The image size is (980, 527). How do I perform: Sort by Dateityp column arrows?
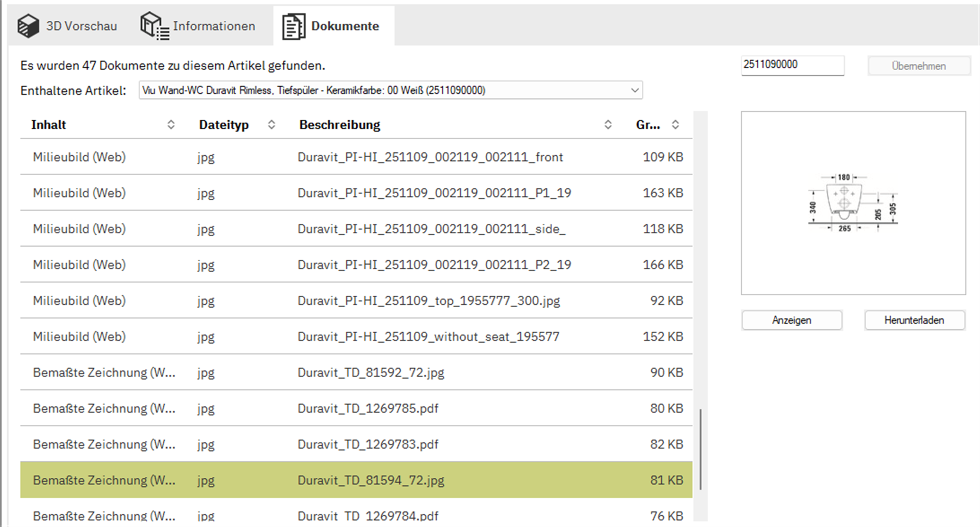pyautogui.click(x=271, y=124)
